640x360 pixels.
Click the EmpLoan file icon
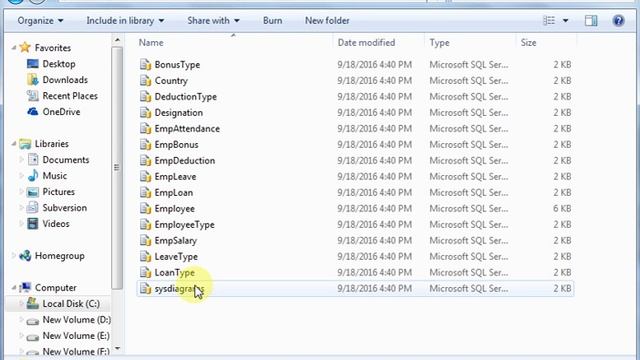coord(145,192)
